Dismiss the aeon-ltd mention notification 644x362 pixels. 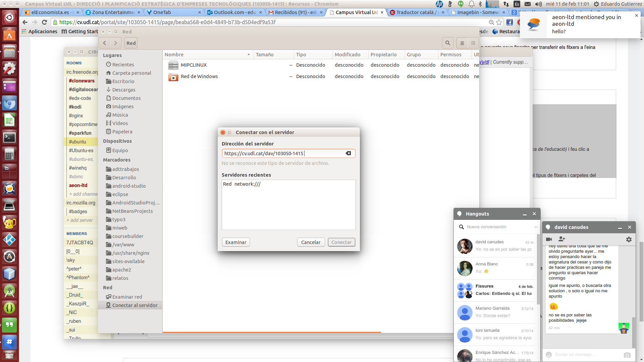(636, 15)
